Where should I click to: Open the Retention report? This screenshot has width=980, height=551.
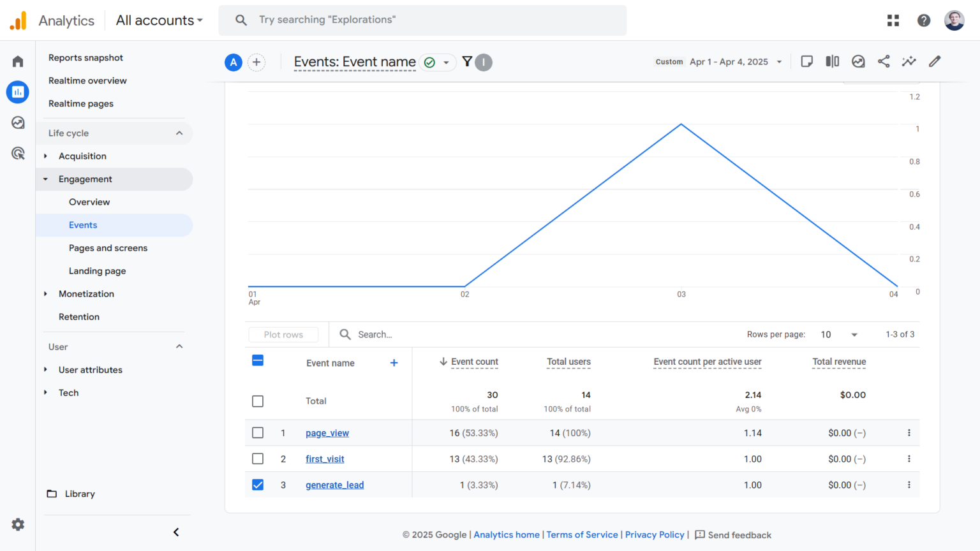pos(79,316)
